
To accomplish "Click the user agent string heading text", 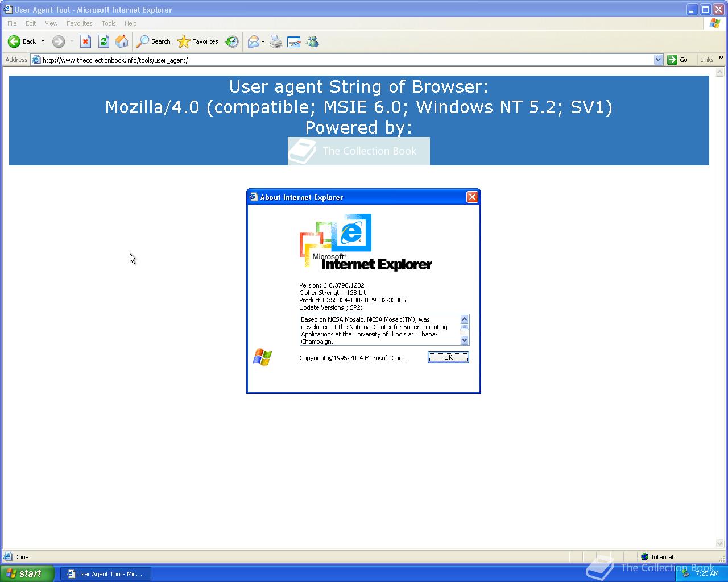I will (359, 107).
